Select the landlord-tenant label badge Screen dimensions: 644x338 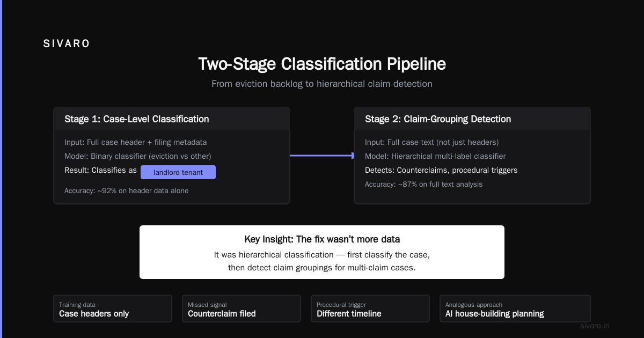coord(178,172)
